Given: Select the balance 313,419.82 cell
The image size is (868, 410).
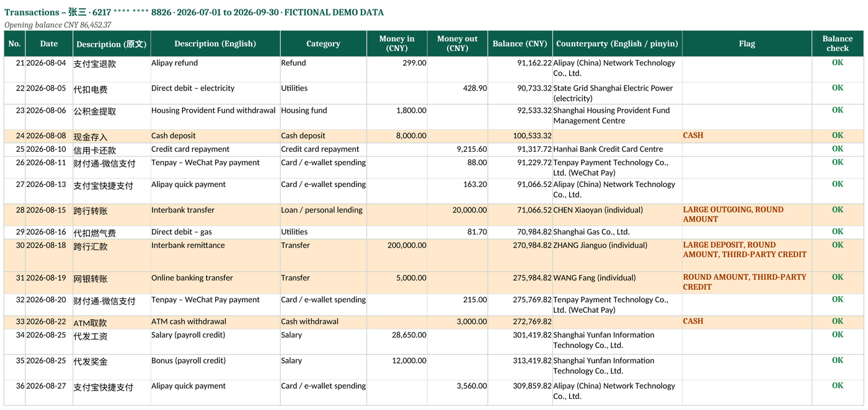Looking at the screenshot, I should (520, 367).
